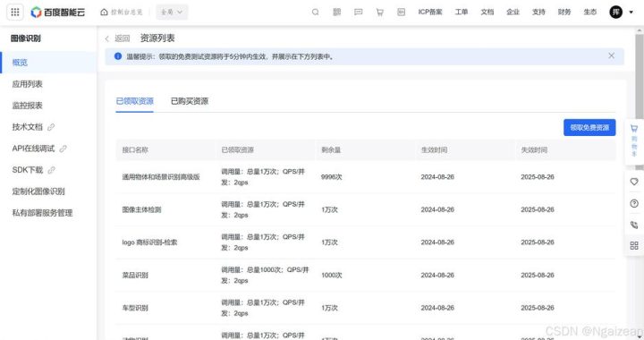644x340 pixels.
Task: Click the 9996次 remaining value
Action: pyautogui.click(x=331, y=177)
